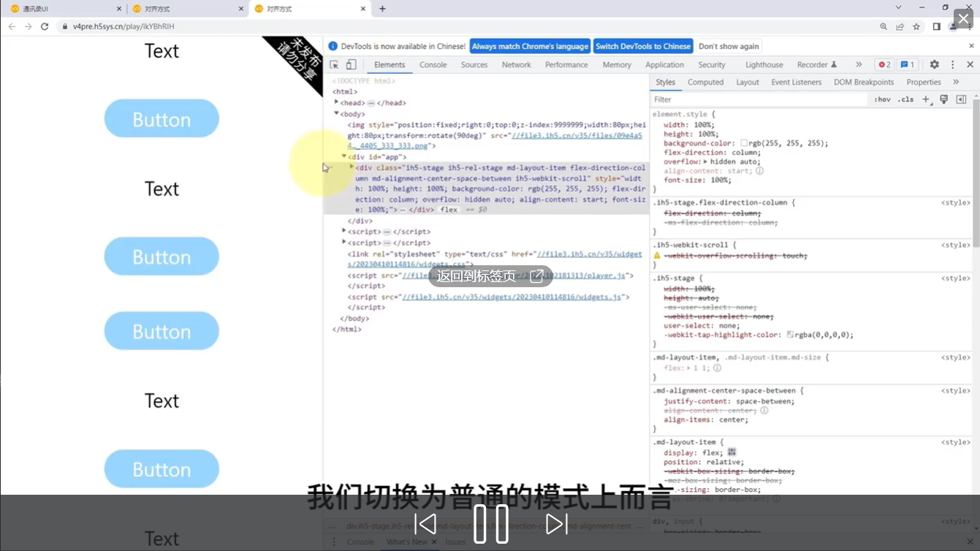Open the DOM Breakpoints tab
The image size is (980, 551).
click(x=864, y=82)
